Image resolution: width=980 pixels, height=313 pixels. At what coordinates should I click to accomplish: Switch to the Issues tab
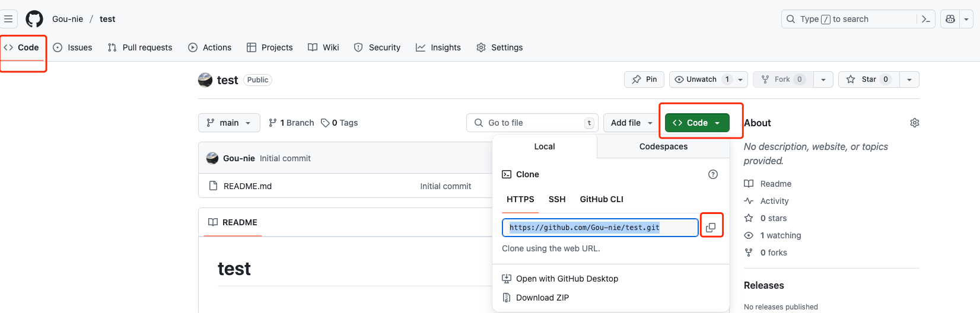pyautogui.click(x=72, y=47)
